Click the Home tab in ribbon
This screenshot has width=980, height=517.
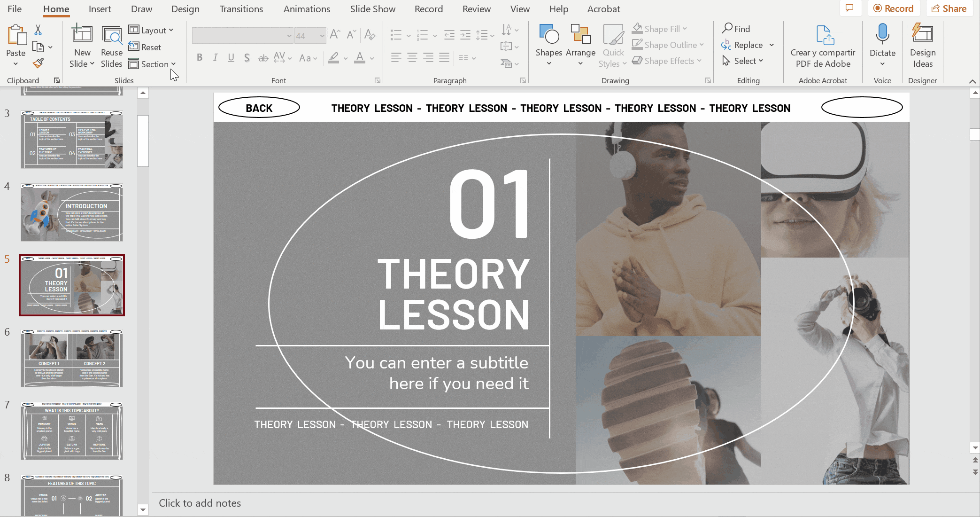[x=56, y=9]
